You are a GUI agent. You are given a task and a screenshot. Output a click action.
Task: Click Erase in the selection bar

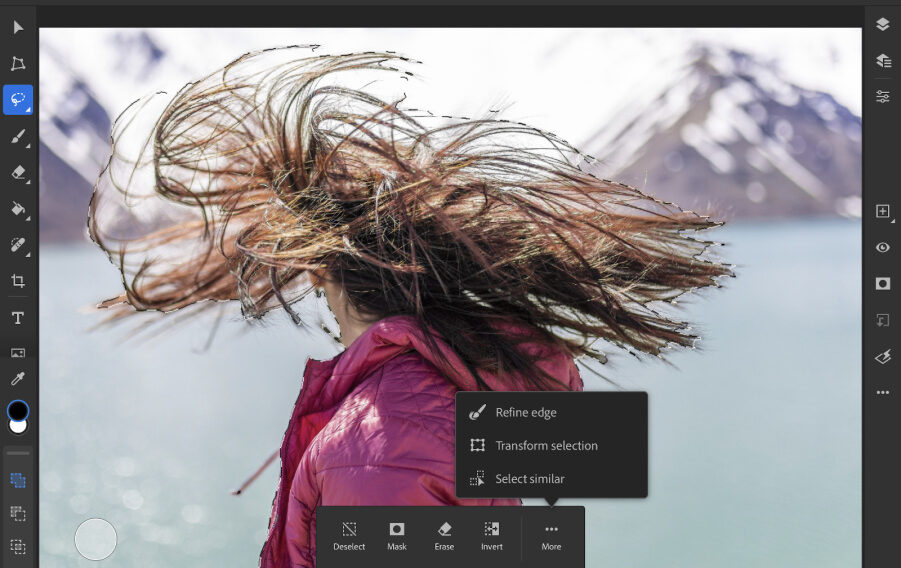pos(444,536)
